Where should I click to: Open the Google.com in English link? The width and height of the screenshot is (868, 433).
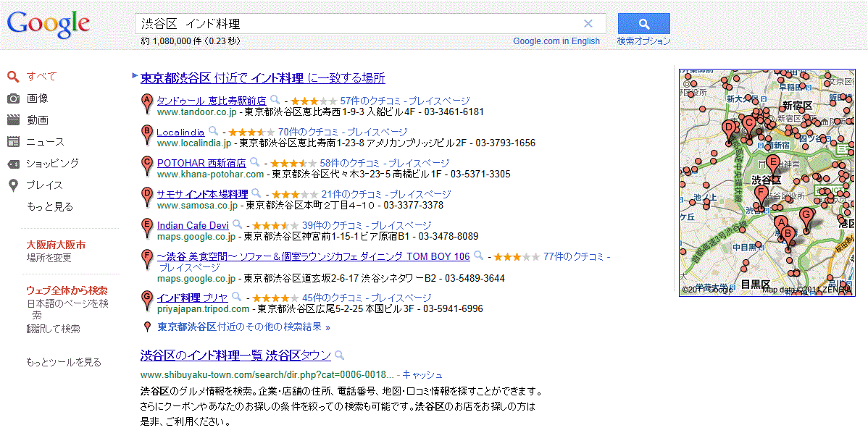click(x=556, y=41)
